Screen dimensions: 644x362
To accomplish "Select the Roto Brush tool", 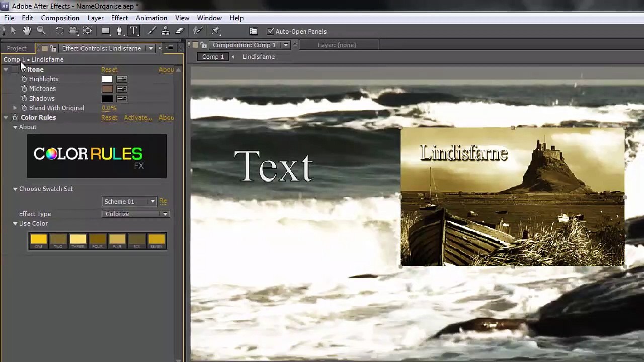I will [x=198, y=31].
